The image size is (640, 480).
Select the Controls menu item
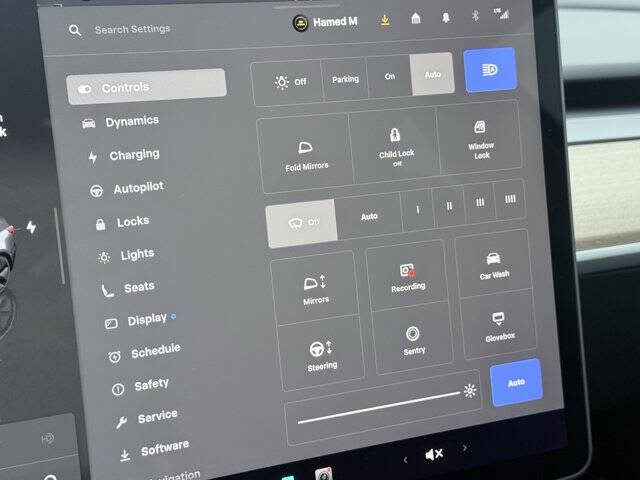(x=146, y=87)
